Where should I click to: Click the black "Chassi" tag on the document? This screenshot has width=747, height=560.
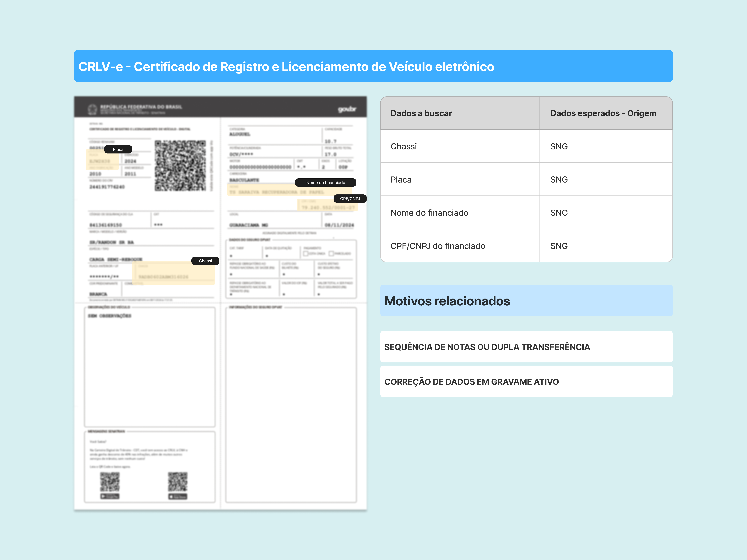click(x=205, y=261)
